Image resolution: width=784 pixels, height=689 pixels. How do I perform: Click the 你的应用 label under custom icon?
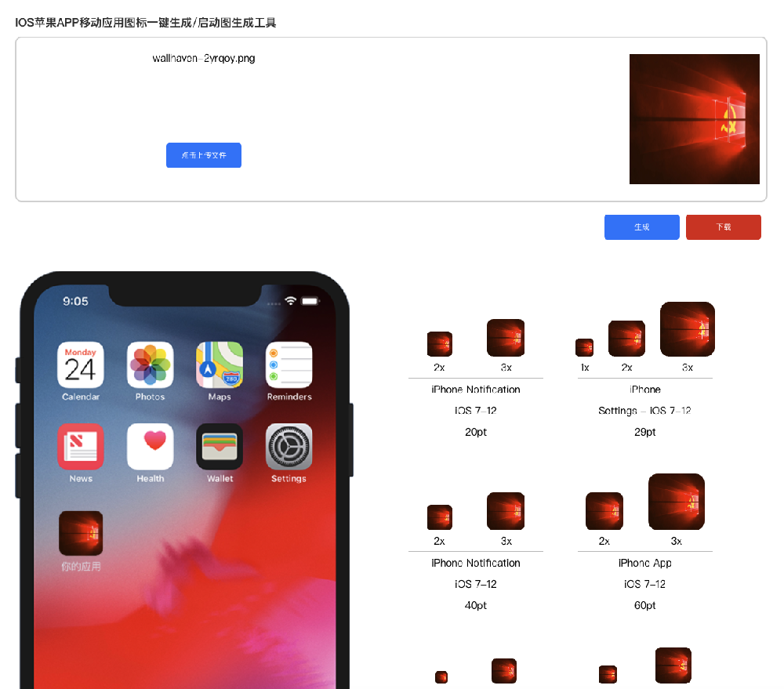click(x=81, y=567)
